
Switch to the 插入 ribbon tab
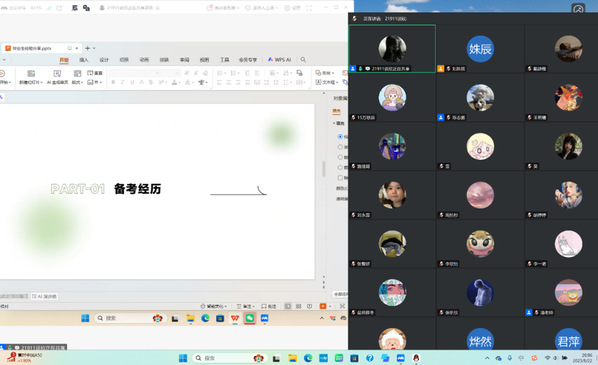coord(84,60)
